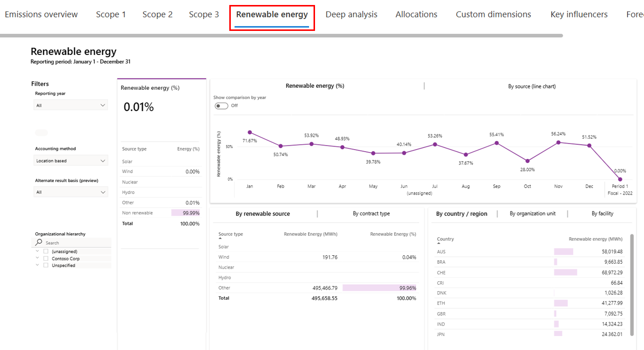Switch to the Scope 1 tab

tap(111, 14)
